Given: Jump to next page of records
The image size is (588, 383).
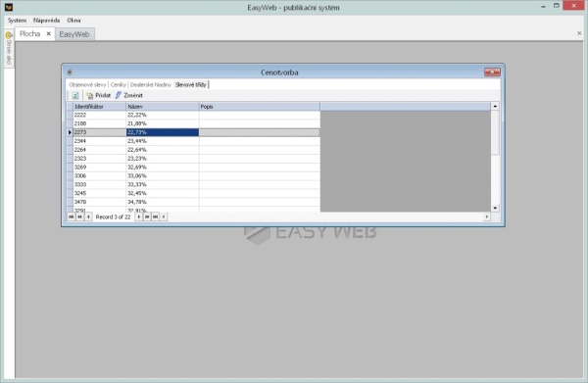Looking at the screenshot, I should point(147,217).
